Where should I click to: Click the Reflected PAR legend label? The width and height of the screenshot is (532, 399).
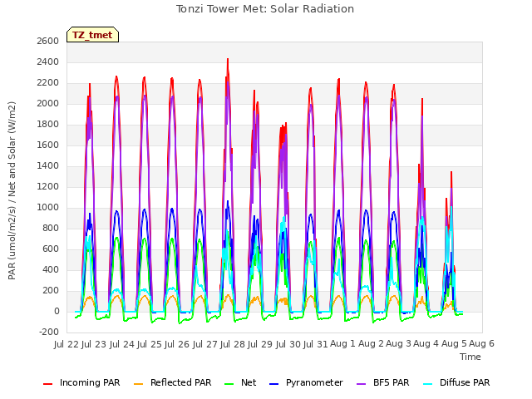click(181, 382)
